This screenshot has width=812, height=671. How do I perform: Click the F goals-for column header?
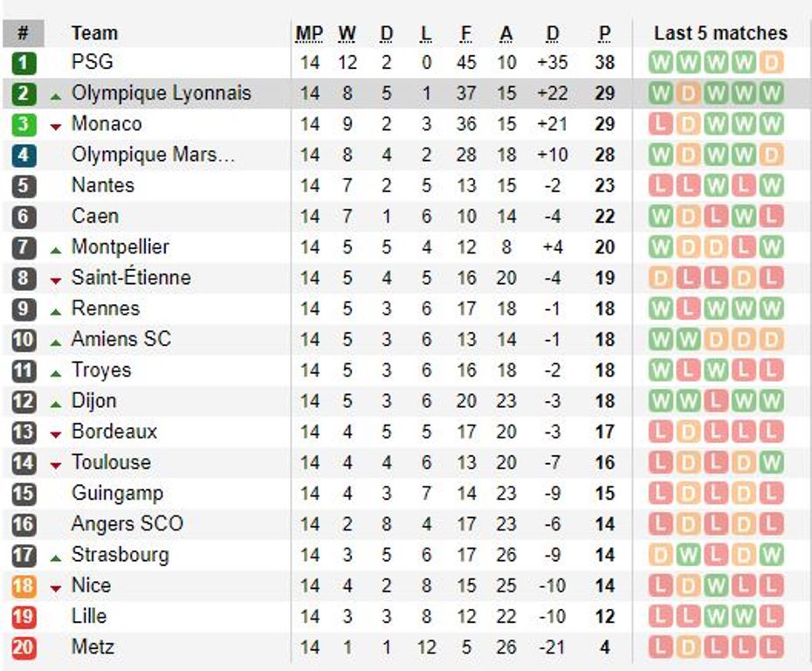465,34
